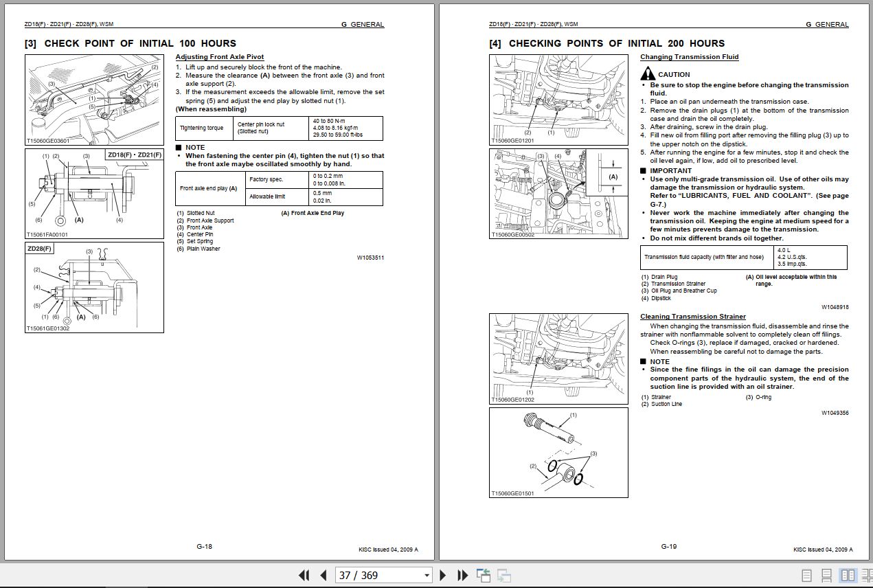Click 'G GENERAL' header on left page
The image size is (873, 588).
[363, 24]
